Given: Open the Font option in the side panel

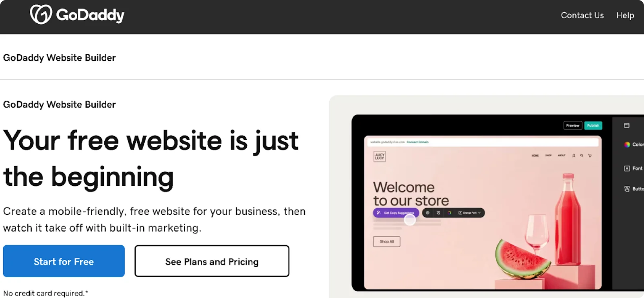Looking at the screenshot, I should tap(633, 169).
